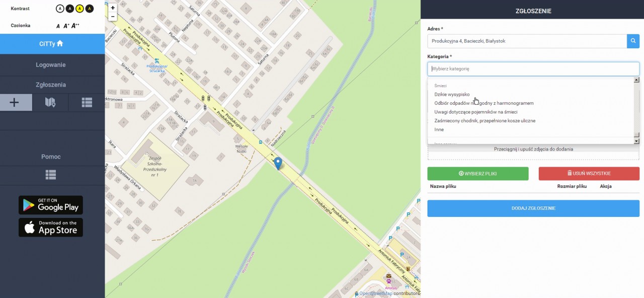Image resolution: width=644 pixels, height=298 pixels.
Task: Click the blue location pin on map
Action: coord(278,163)
